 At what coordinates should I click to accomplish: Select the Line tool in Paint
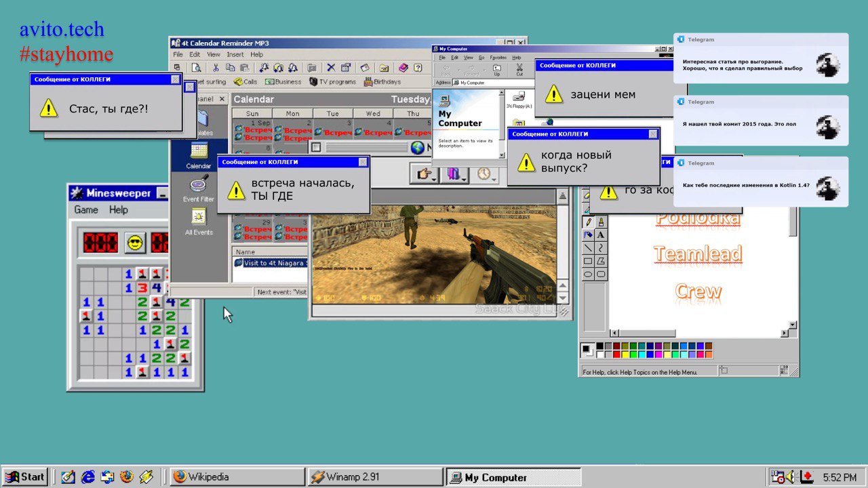coord(588,248)
